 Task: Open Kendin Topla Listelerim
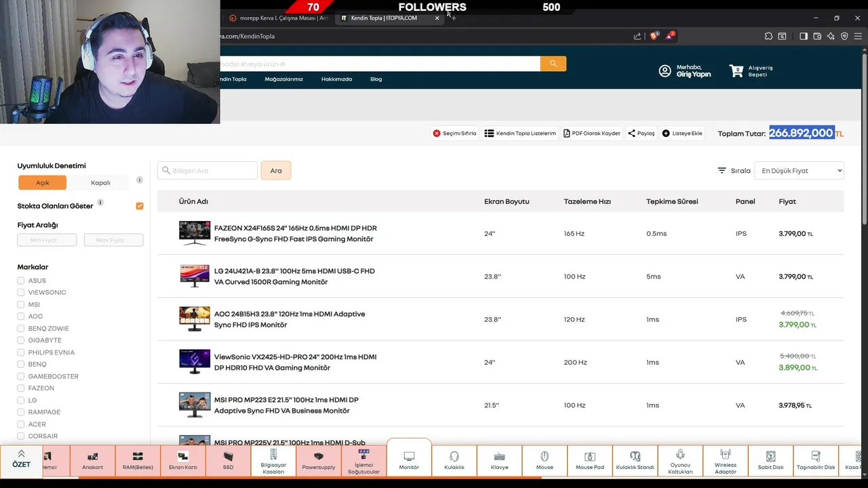pos(521,134)
